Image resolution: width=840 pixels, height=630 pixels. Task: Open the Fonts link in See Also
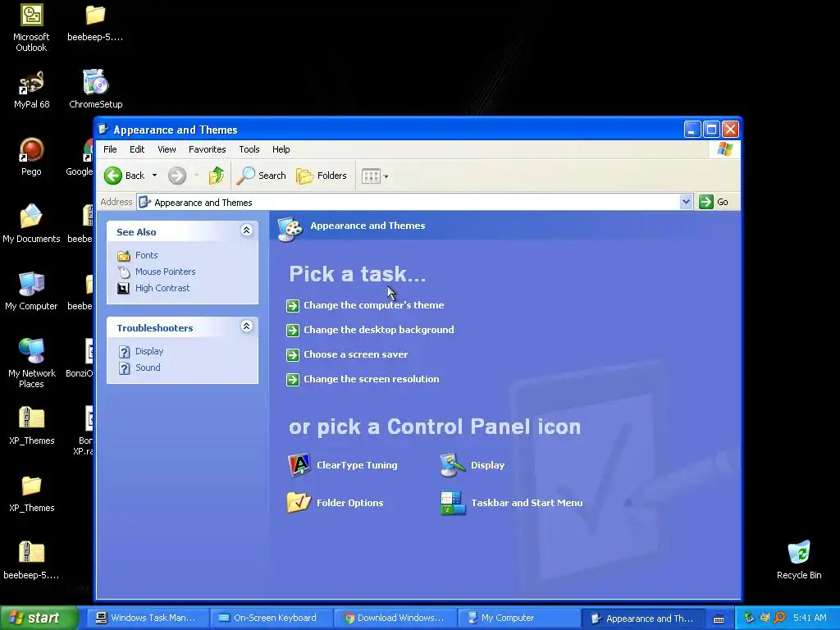pos(146,256)
